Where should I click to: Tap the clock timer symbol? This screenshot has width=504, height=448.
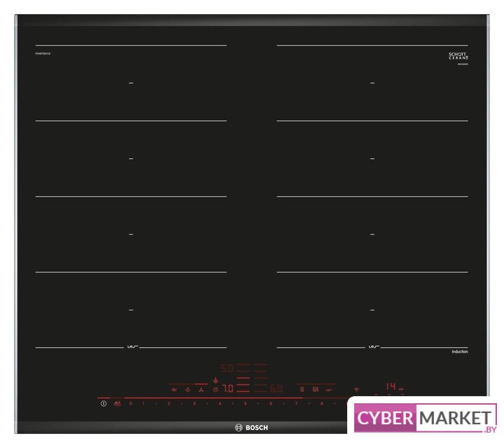coord(216,389)
